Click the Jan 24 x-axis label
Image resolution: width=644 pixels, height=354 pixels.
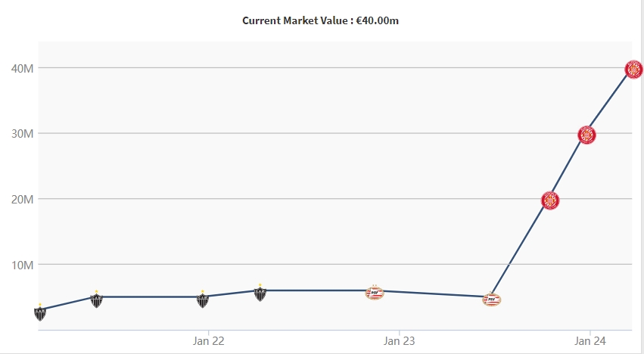click(x=589, y=341)
